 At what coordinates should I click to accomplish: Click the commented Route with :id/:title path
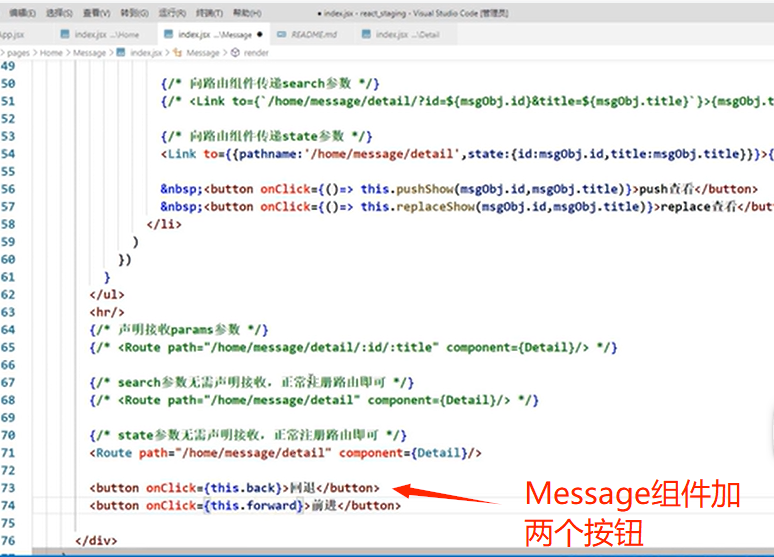353,348
